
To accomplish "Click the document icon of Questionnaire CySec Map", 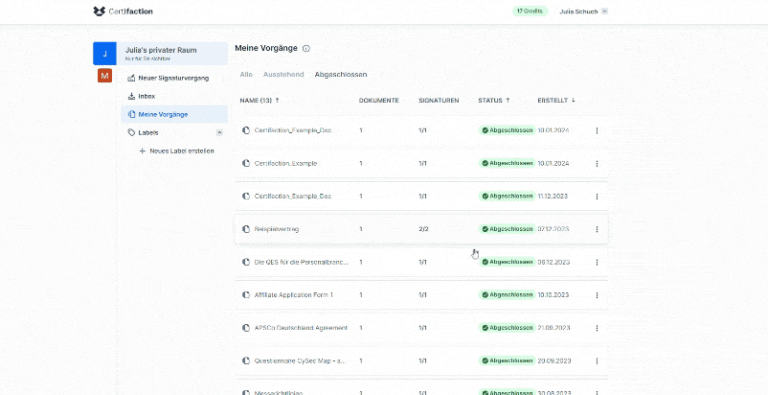I will pyautogui.click(x=246, y=361).
